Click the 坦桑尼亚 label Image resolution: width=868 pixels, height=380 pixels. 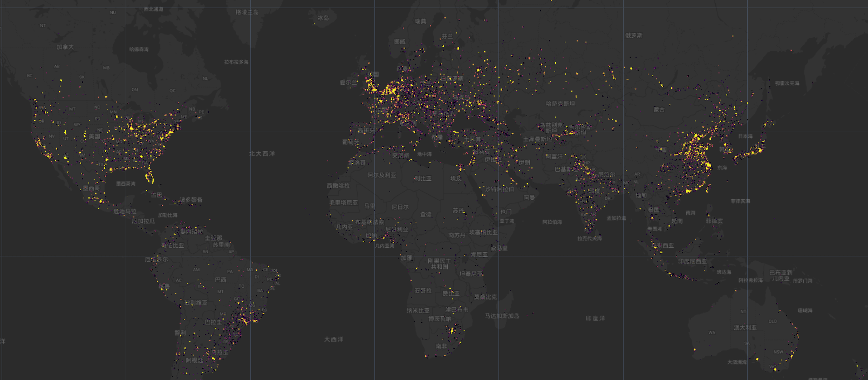471,274
